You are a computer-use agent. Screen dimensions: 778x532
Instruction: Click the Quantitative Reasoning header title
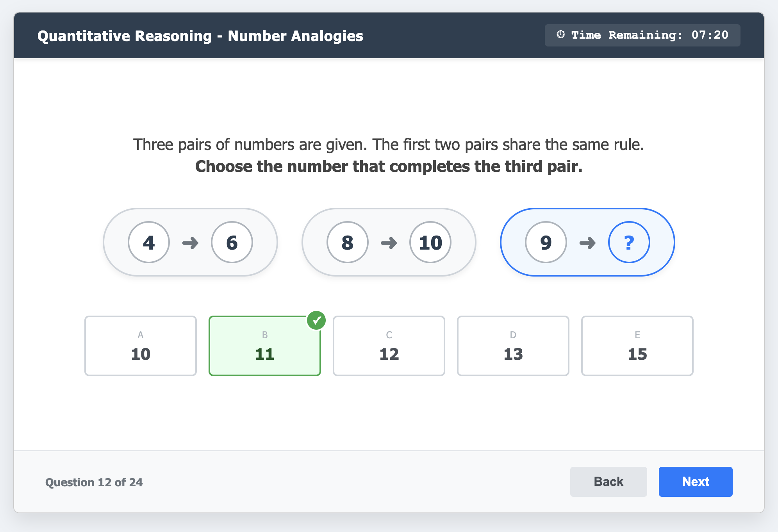pyautogui.click(x=200, y=36)
